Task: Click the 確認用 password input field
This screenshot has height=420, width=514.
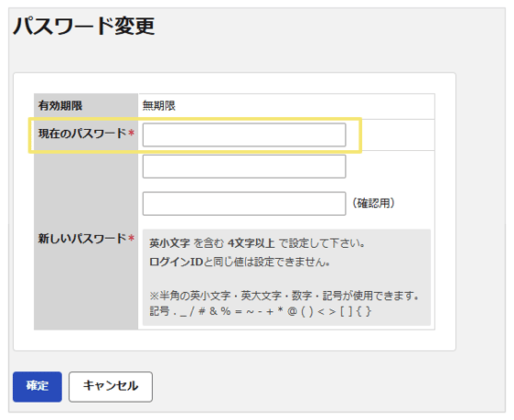Action: (244, 204)
